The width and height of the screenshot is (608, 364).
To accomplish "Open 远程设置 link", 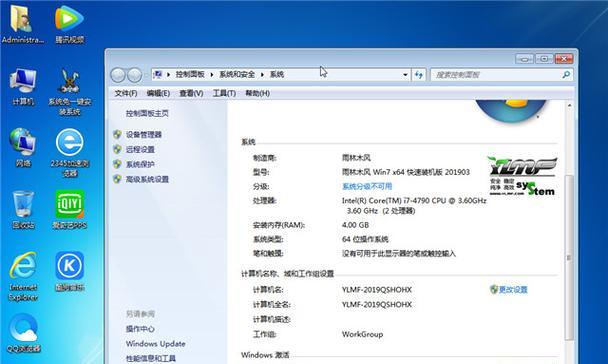I will click(x=140, y=149).
